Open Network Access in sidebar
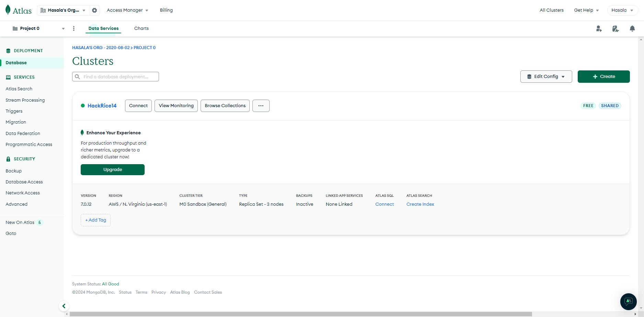Screen dimensions: 644x317 pos(23,193)
